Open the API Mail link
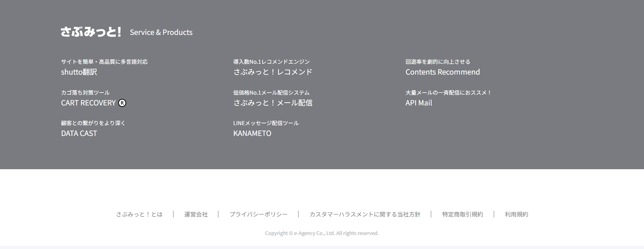Image resolution: width=644 pixels, height=249 pixels. click(x=419, y=103)
